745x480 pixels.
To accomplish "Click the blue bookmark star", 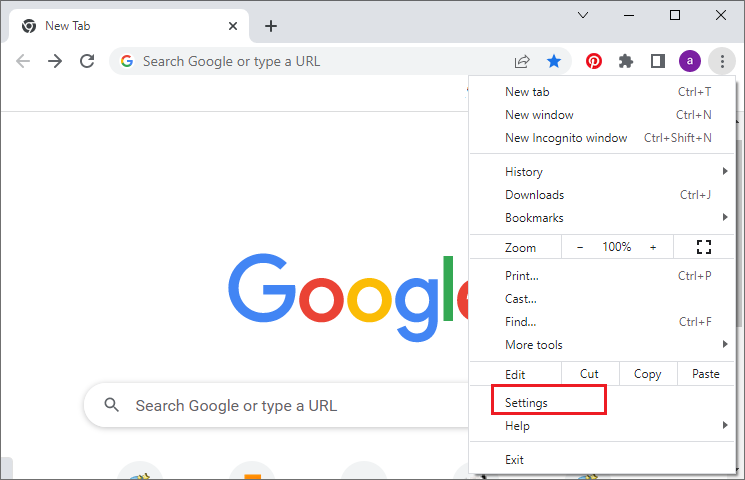I will click(554, 61).
